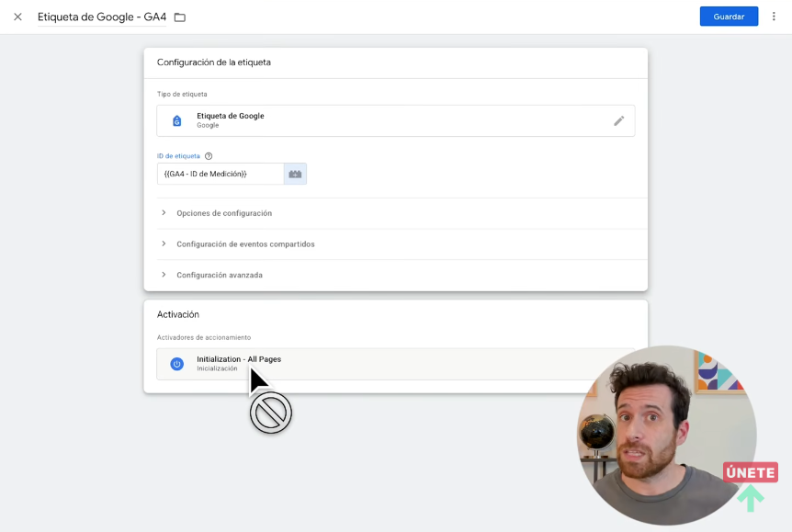Select the Etiqueta de Google tag type row
792x532 pixels.
(x=395, y=120)
